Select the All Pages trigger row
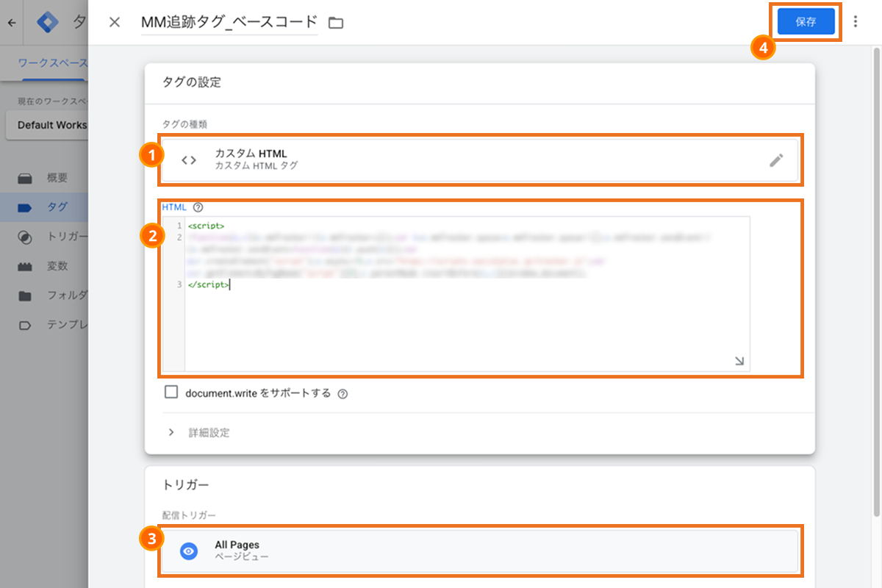This screenshot has width=882, height=588. click(x=480, y=551)
